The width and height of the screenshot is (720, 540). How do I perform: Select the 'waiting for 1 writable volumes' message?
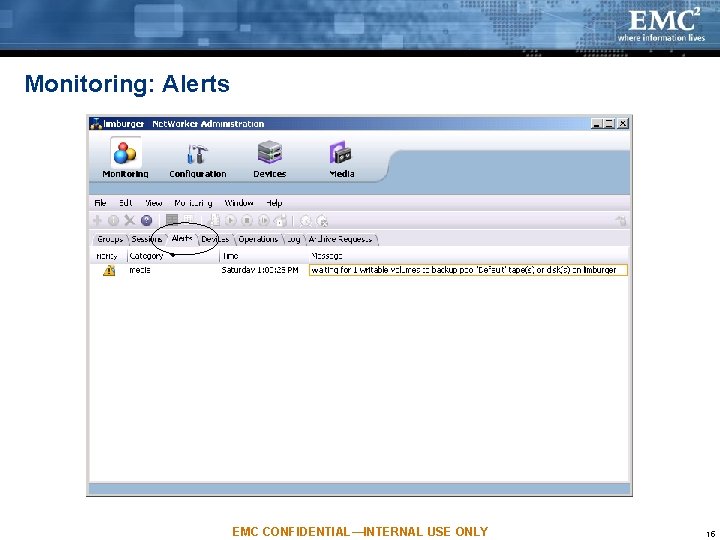[x=468, y=270]
